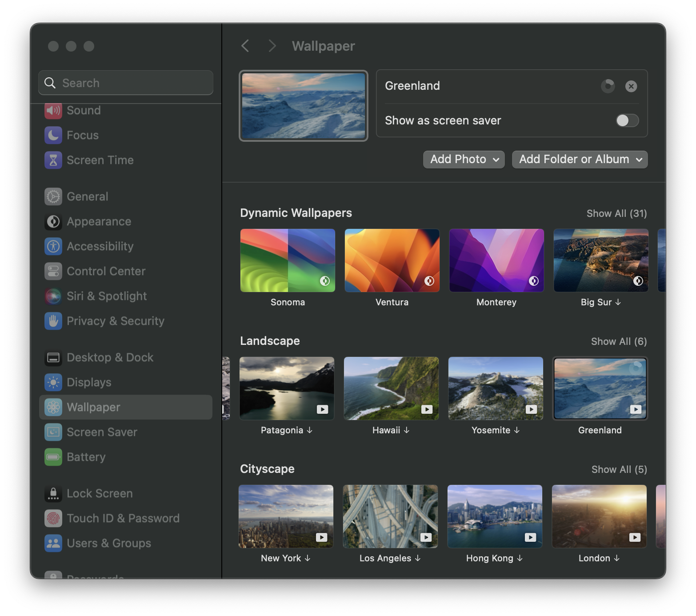Pick the London cityscape thumbnail
The image size is (696, 616).
click(x=599, y=516)
